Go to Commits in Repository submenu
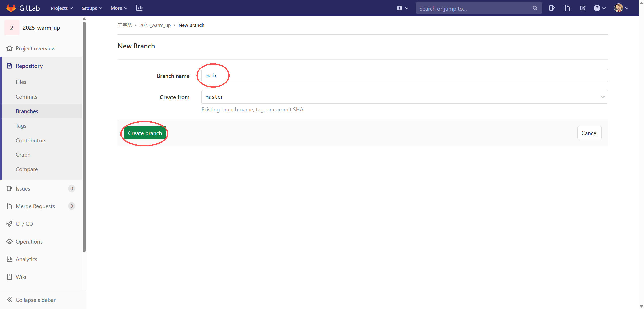 26,97
